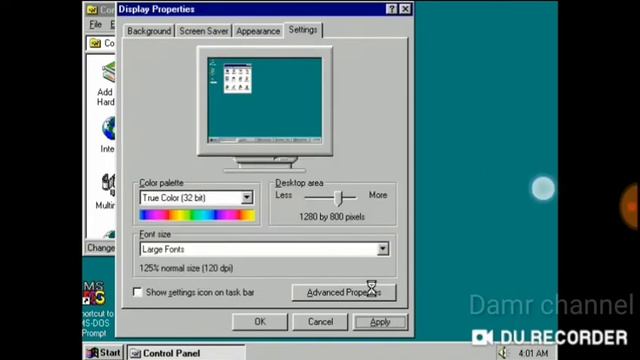
Task: Click the rainbow color palette preview bar
Action: pos(197,215)
